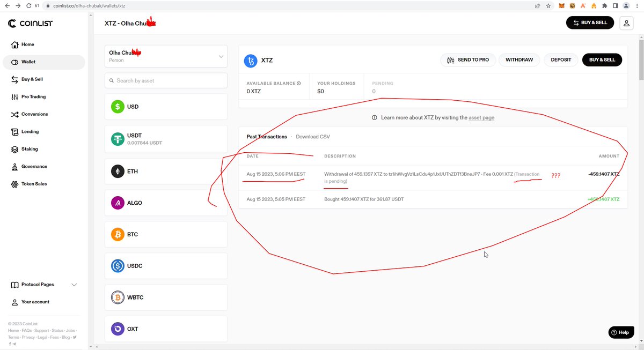The height and width of the screenshot is (350, 644).
Task: Open the Chrome three-dot menu
Action: tap(637, 6)
